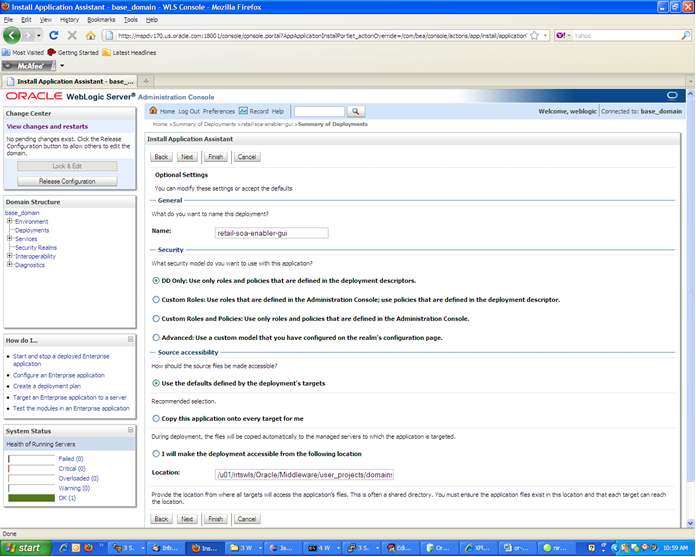Click the OK (1) health status bar

coord(31,498)
